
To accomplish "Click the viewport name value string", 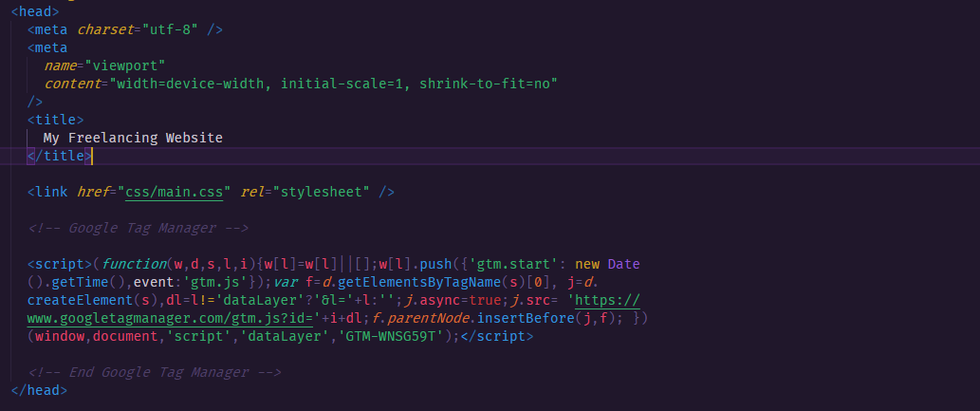I will tap(125, 65).
